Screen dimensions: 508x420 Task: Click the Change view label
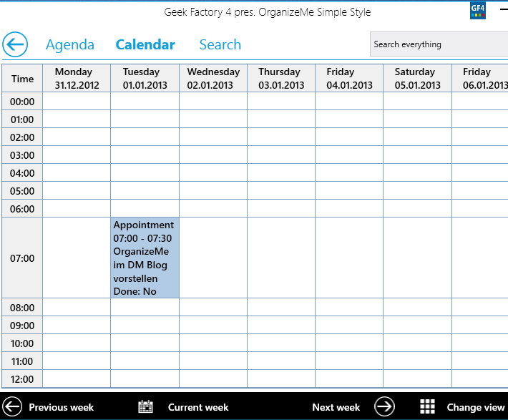(x=476, y=407)
